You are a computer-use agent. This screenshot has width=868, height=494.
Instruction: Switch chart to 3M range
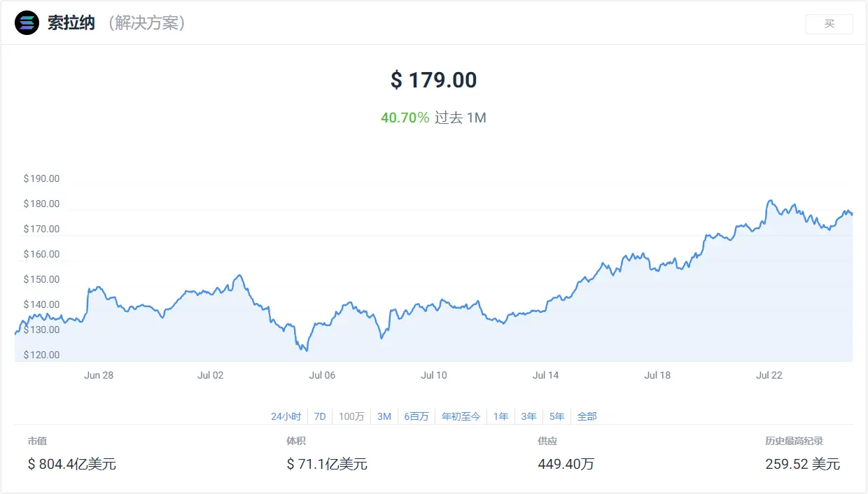click(384, 416)
